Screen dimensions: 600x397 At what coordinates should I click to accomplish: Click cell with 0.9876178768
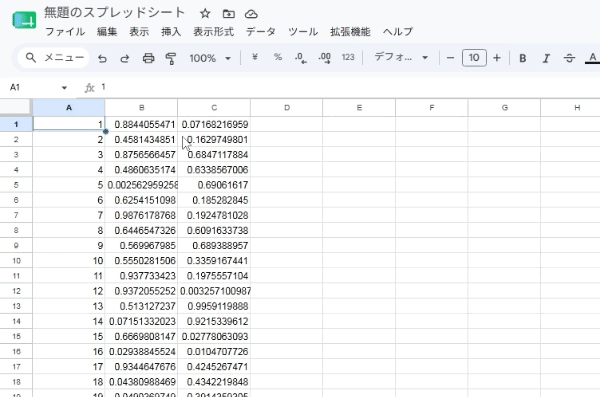(141, 215)
